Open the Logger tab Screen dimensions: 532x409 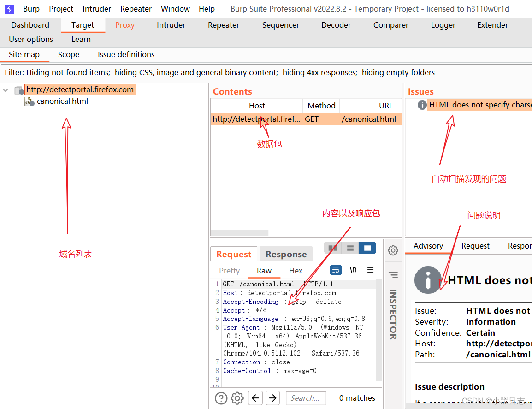pyautogui.click(x=443, y=25)
